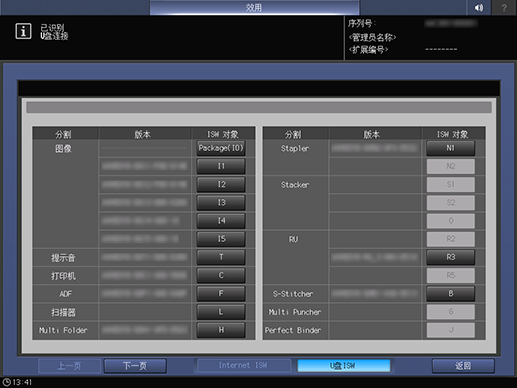Click the Stacker row label

tap(295, 185)
